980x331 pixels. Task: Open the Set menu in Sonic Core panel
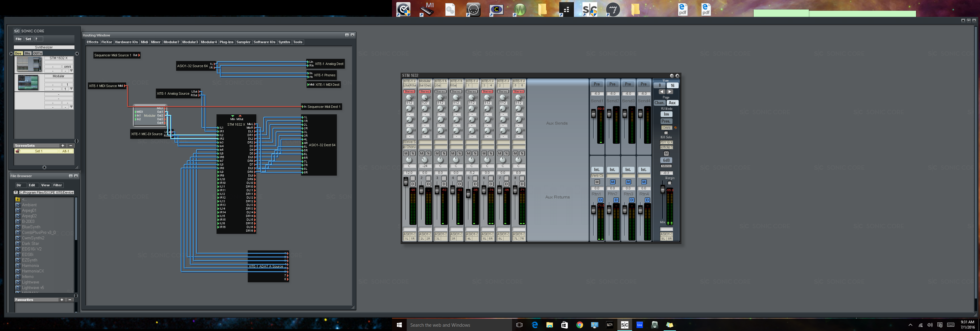coord(28,39)
